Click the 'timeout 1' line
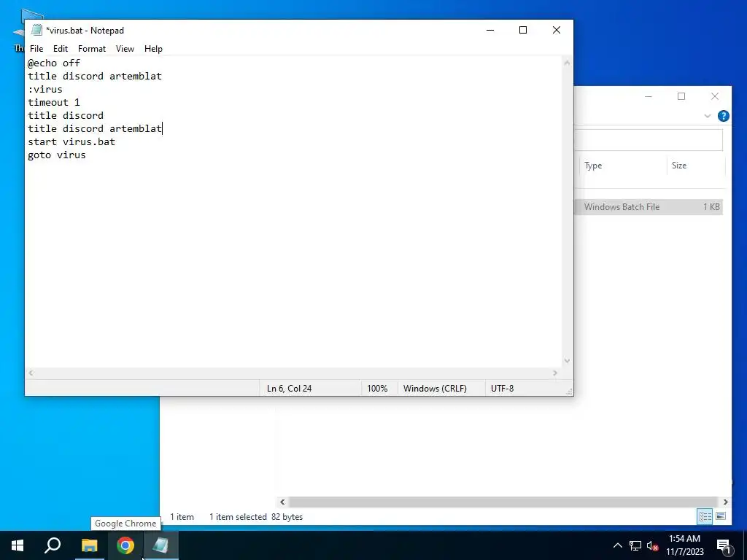The image size is (747, 560). (x=54, y=102)
